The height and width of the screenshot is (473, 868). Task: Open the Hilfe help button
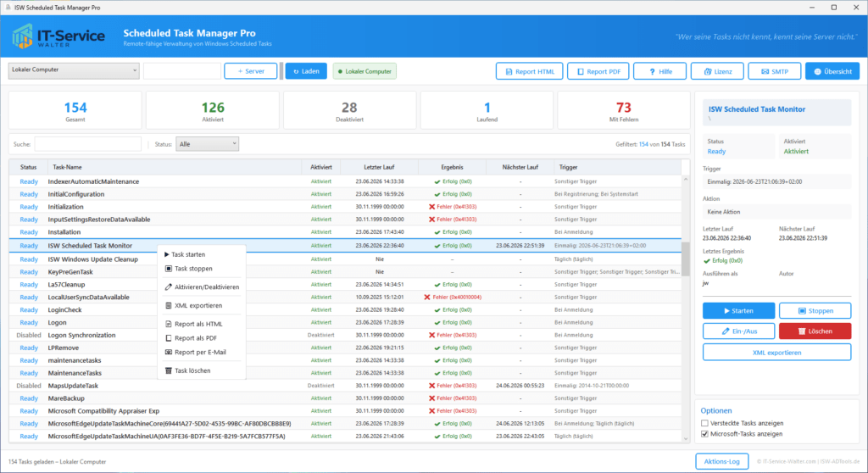pos(659,71)
